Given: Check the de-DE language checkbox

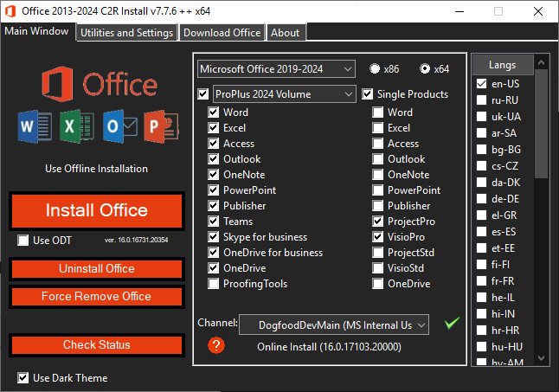Looking at the screenshot, I should [482, 199].
